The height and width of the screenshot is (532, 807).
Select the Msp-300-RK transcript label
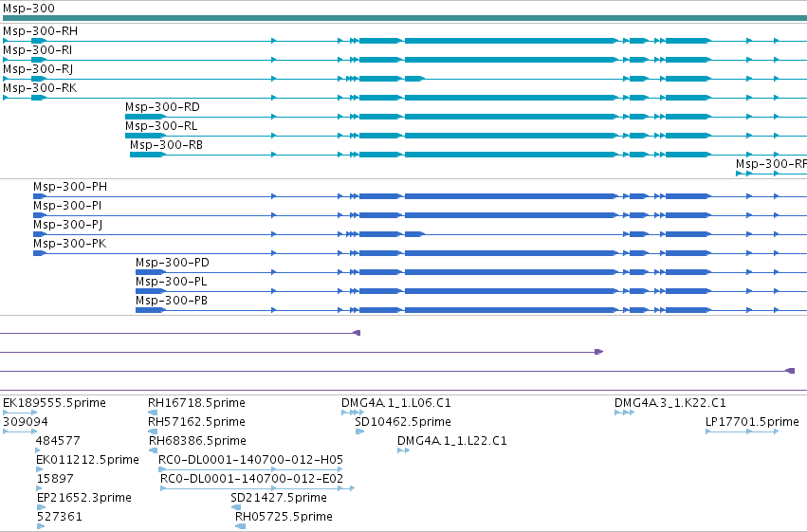tap(40, 88)
